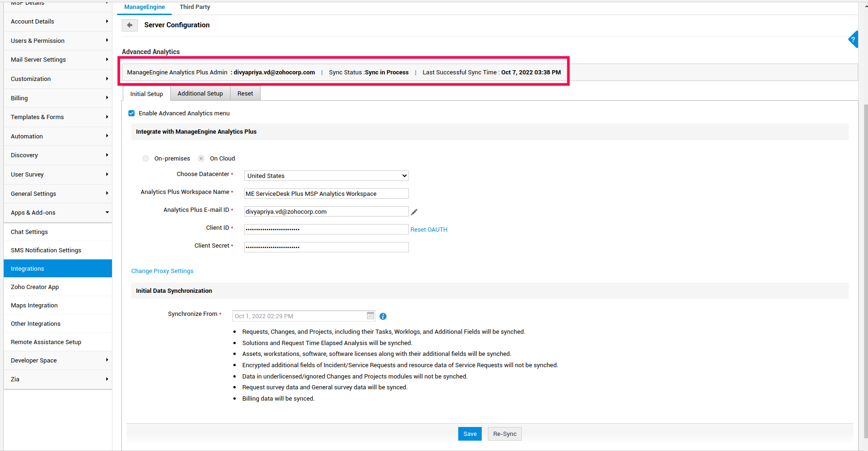Toggle the Enable Advanced Analytics menu checkbox

tap(132, 113)
